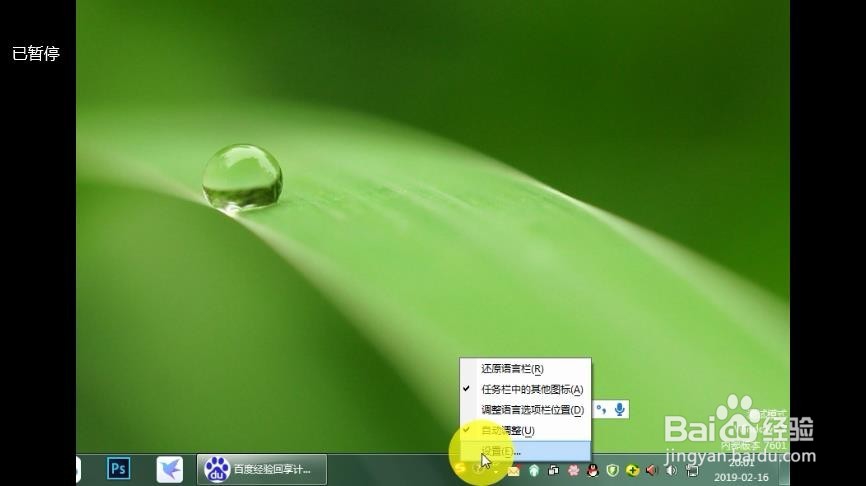Click the pink flower tray icon
The height and width of the screenshot is (486, 866).
pyautogui.click(x=573, y=471)
